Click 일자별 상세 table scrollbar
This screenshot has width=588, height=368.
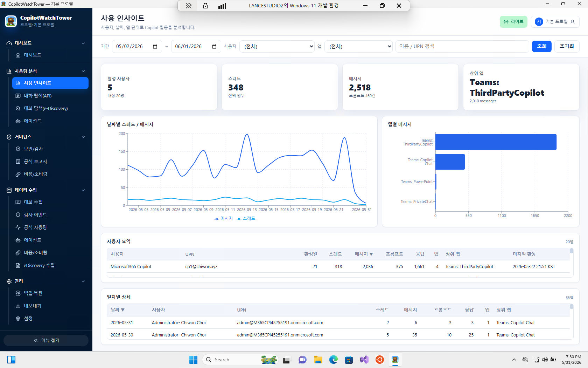[x=572, y=307]
